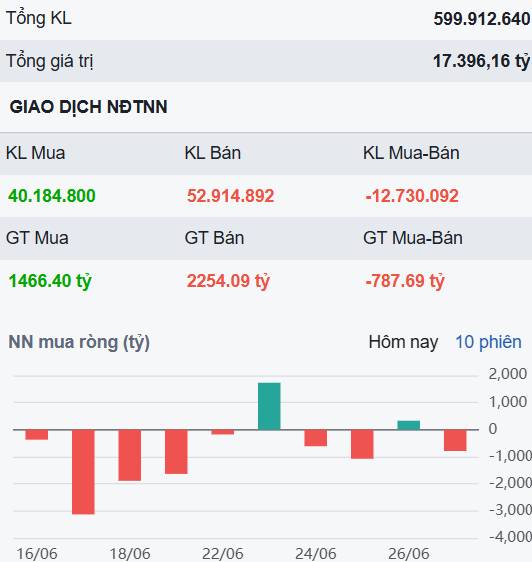The height and width of the screenshot is (562, 532).
Task: Click the Tổng KL label
Action: tap(39, 18)
